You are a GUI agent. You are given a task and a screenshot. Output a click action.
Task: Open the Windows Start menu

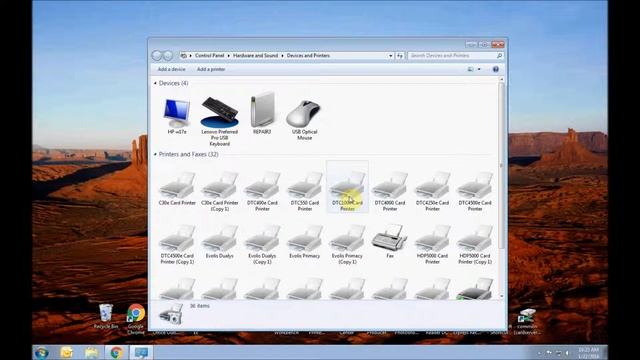click(41, 353)
